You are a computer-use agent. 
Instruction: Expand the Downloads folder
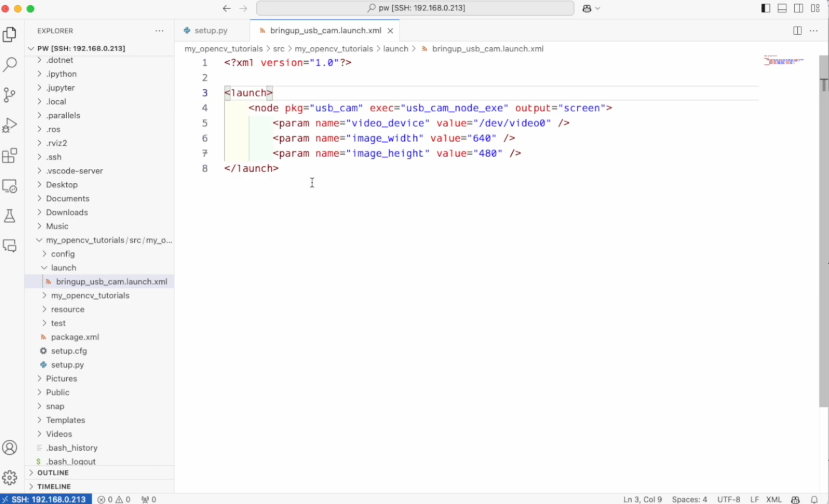[67, 212]
